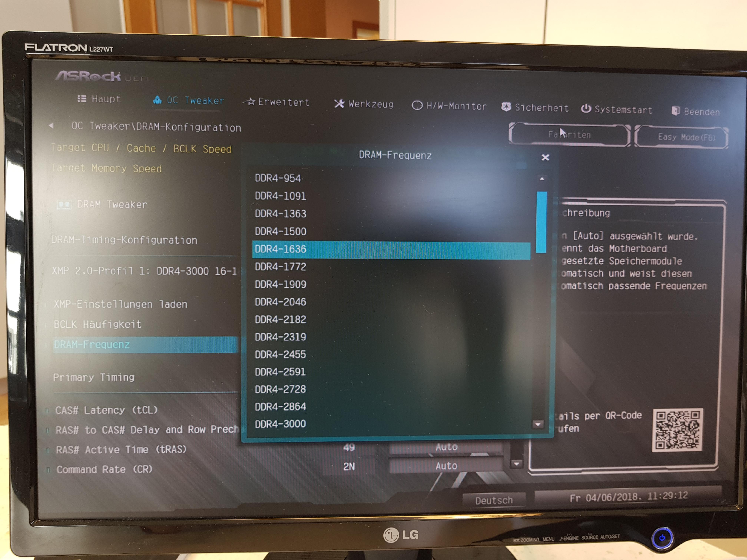This screenshot has width=747, height=560.
Task: Click the H/W-Monitor gauge icon
Action: (x=417, y=106)
